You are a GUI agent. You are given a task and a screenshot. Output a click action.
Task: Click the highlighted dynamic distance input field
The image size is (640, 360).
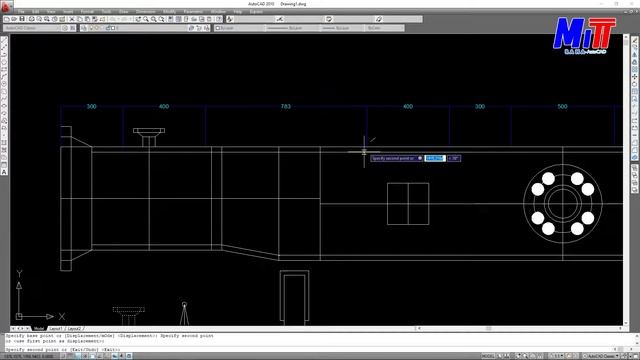(435, 158)
